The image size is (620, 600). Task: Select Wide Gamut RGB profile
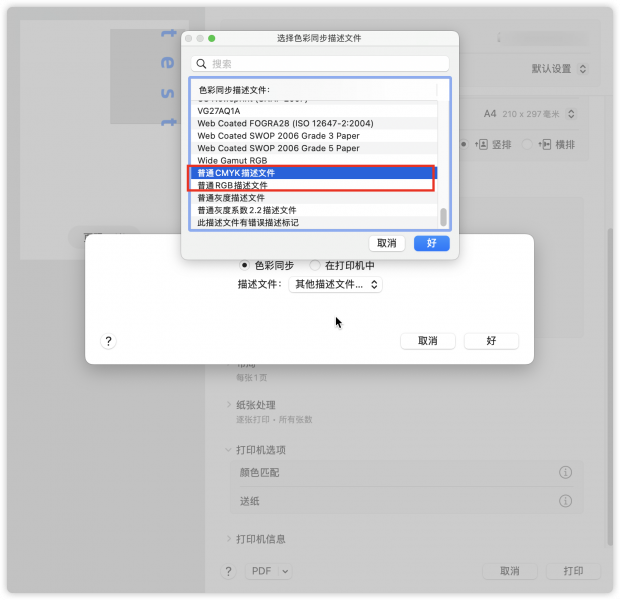click(232, 160)
